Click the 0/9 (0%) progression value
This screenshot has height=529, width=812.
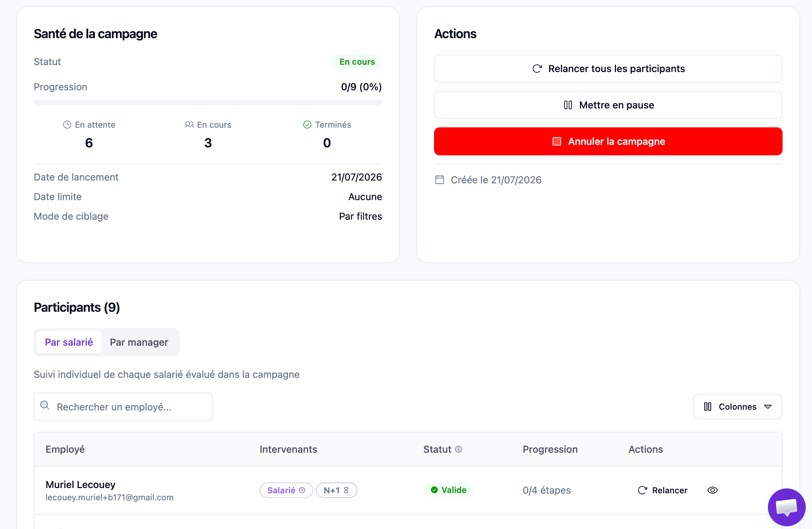click(x=362, y=87)
